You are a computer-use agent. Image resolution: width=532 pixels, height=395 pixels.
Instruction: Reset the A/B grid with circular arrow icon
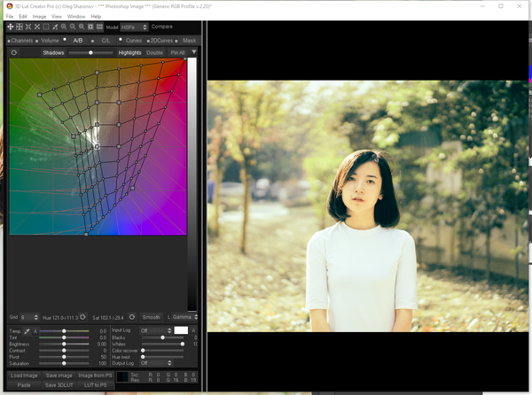point(14,52)
